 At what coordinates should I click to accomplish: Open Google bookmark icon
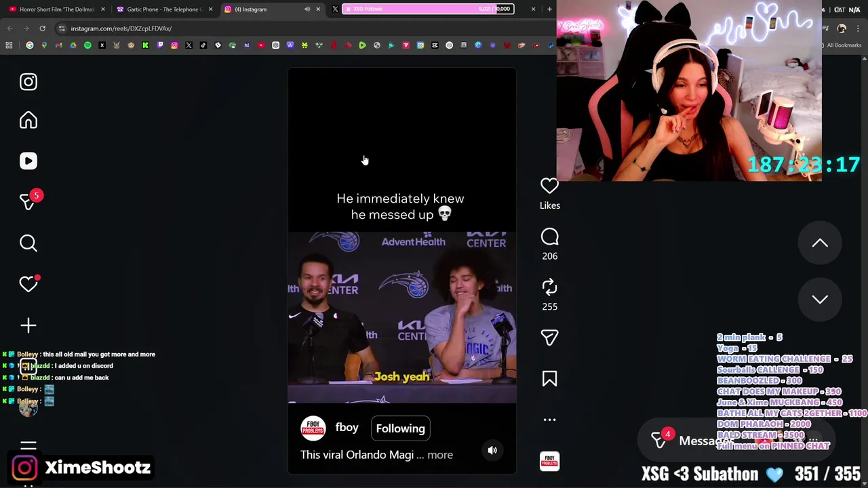(30, 45)
